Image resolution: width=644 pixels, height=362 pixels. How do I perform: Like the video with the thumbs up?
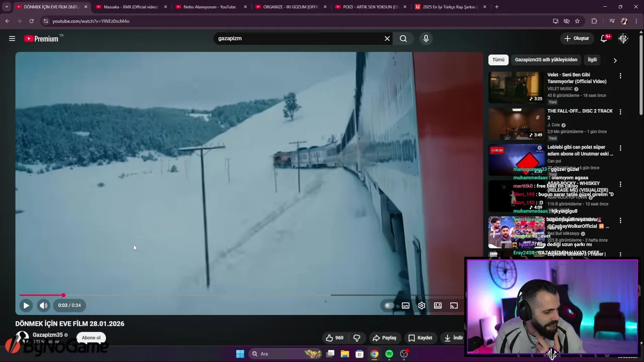[x=335, y=338]
